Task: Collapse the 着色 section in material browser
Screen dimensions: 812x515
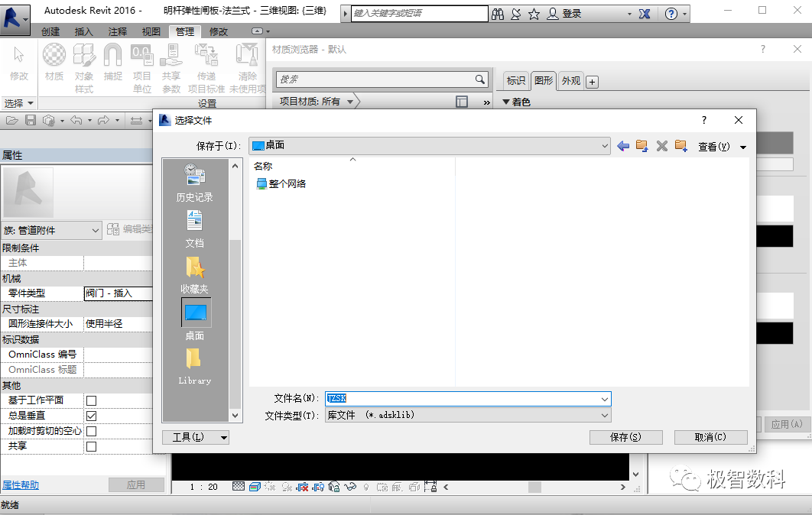Action: point(506,102)
